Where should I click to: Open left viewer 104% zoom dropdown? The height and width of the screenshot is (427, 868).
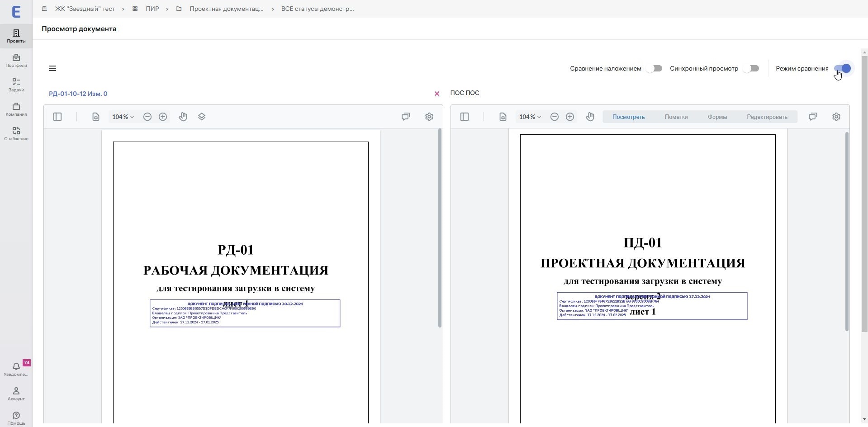tap(123, 117)
